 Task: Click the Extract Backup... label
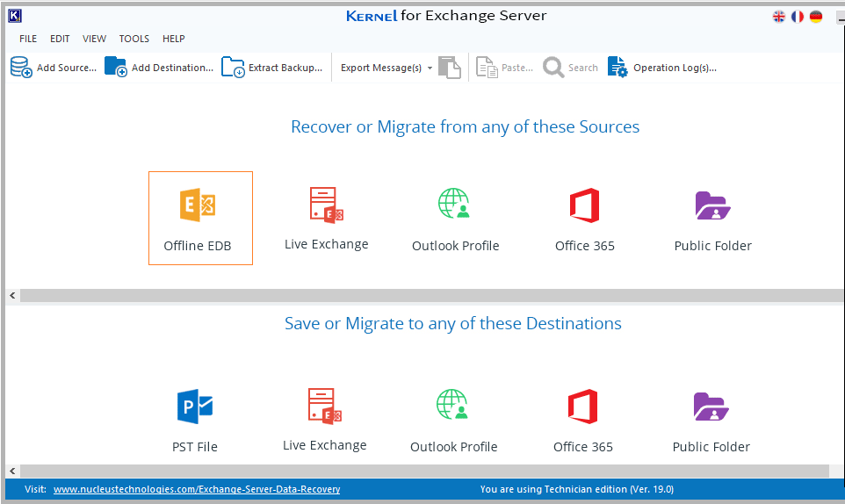[x=285, y=68]
